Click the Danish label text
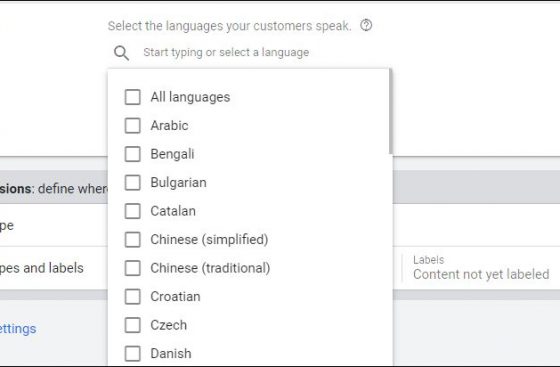Image resolution: width=560 pixels, height=367 pixels. coord(171,353)
